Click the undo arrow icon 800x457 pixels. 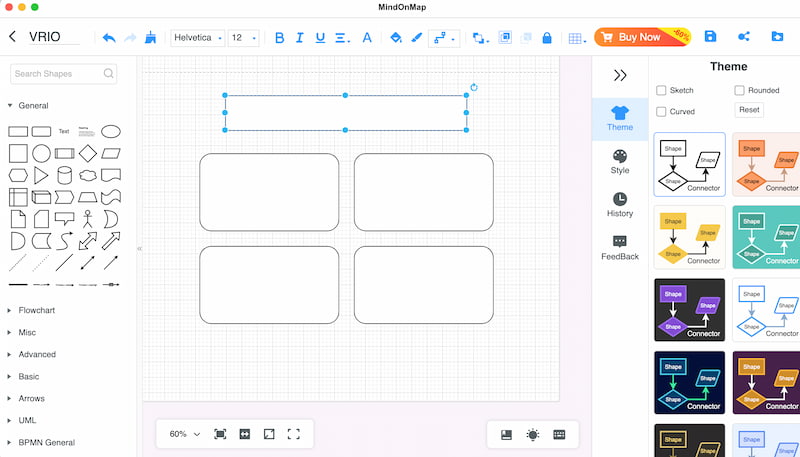(108, 37)
